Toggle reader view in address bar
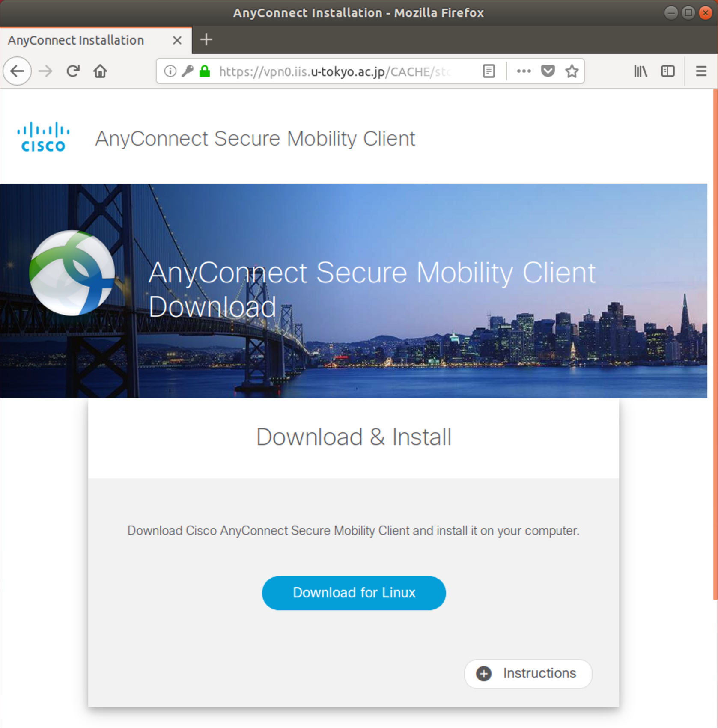This screenshot has width=718, height=728. point(489,71)
